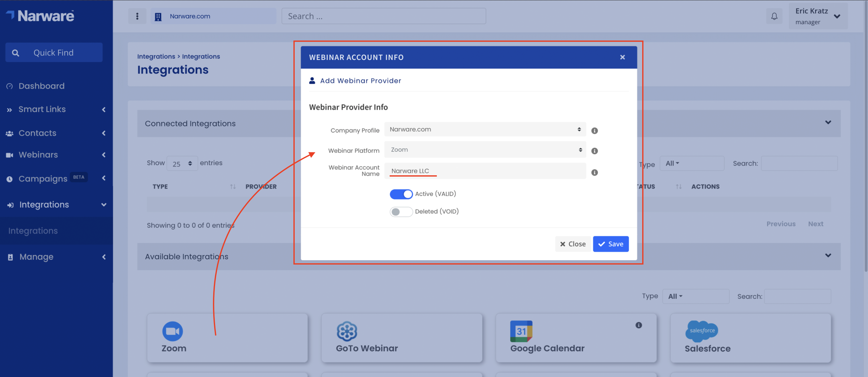The height and width of the screenshot is (377, 868).
Task: Click the Previous pagination link
Action: [781, 224]
